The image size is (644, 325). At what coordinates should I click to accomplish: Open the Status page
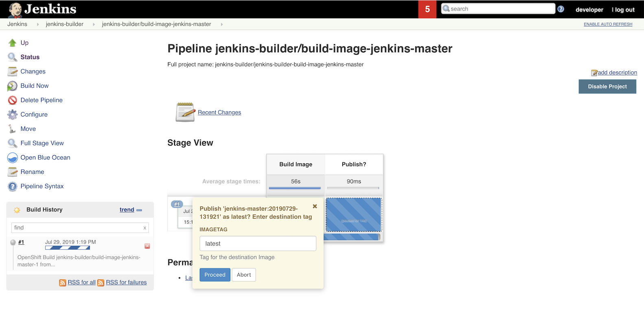click(x=30, y=57)
